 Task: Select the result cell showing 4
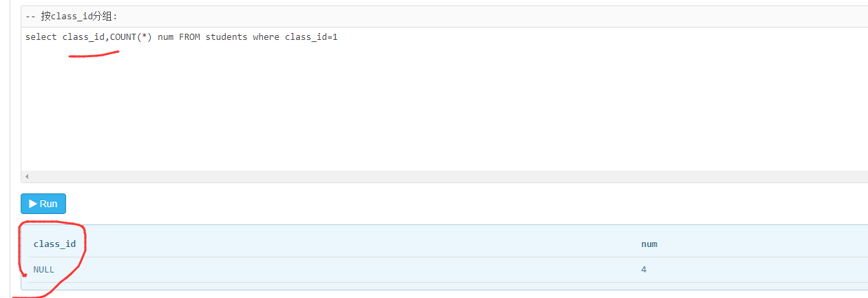[644, 269]
